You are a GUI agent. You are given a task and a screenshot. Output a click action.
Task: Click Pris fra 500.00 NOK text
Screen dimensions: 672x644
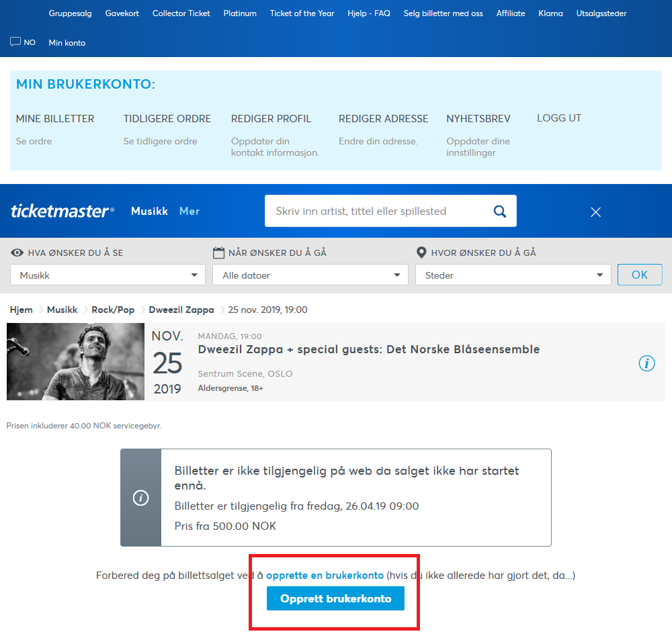point(225,526)
